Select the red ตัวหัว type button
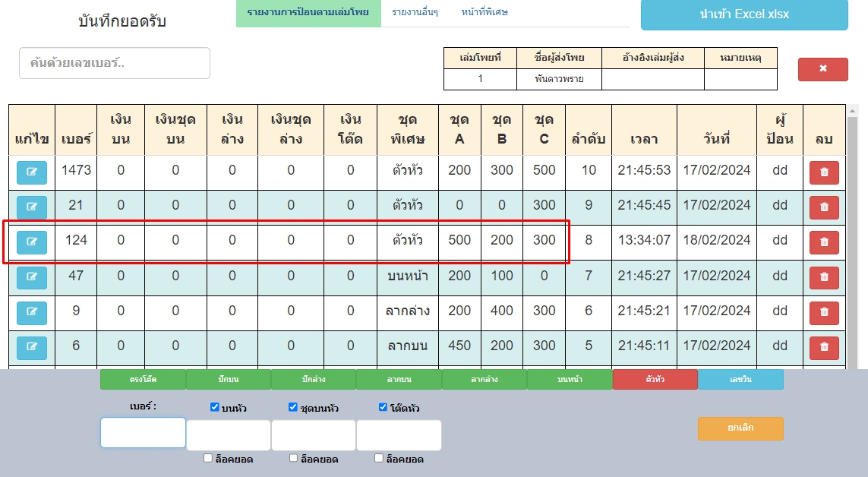The width and height of the screenshot is (868, 477). click(655, 379)
